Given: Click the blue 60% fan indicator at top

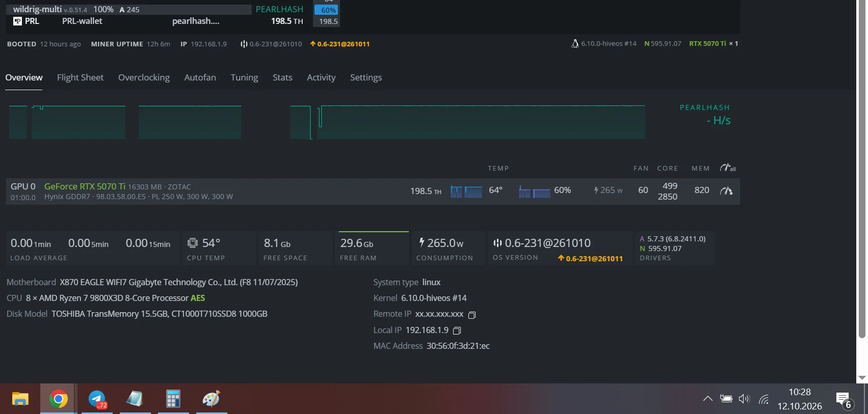Looking at the screenshot, I should (x=327, y=10).
